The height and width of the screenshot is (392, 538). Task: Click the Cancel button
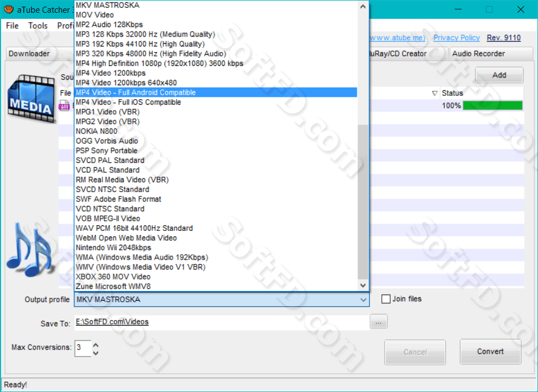click(x=415, y=352)
